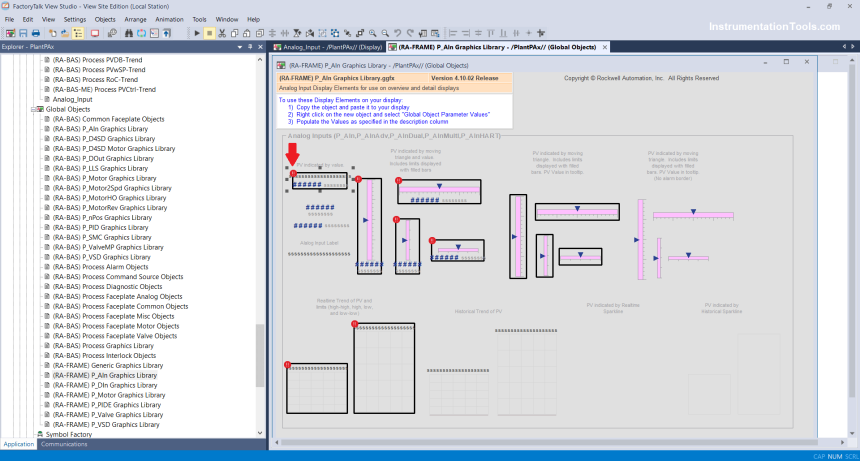Click the Save icon in the toolbar

click(x=24, y=33)
